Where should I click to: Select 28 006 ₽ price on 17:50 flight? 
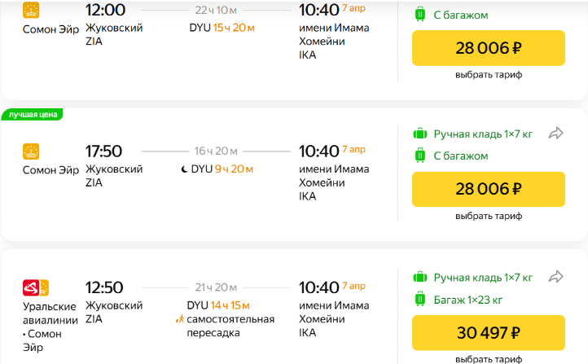coord(489,189)
